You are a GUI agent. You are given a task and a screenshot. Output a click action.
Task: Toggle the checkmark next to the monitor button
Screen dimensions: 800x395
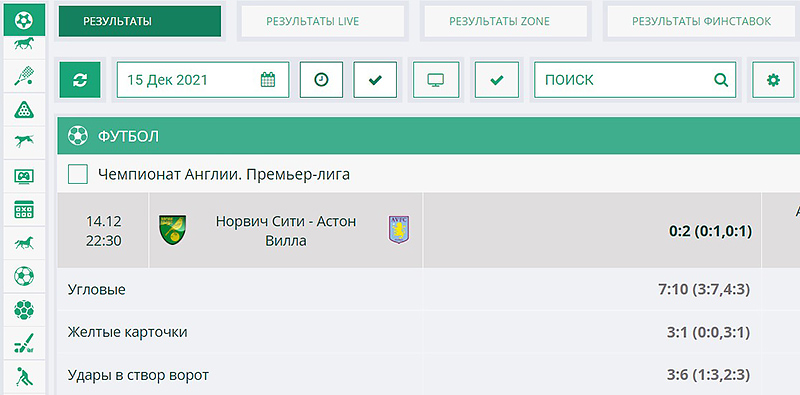tap(496, 80)
